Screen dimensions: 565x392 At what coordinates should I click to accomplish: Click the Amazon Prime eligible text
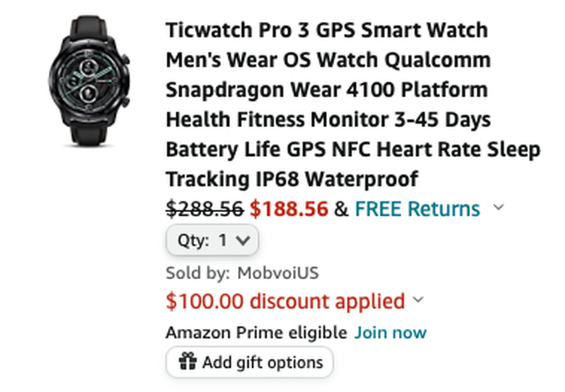pyautogui.click(x=256, y=332)
